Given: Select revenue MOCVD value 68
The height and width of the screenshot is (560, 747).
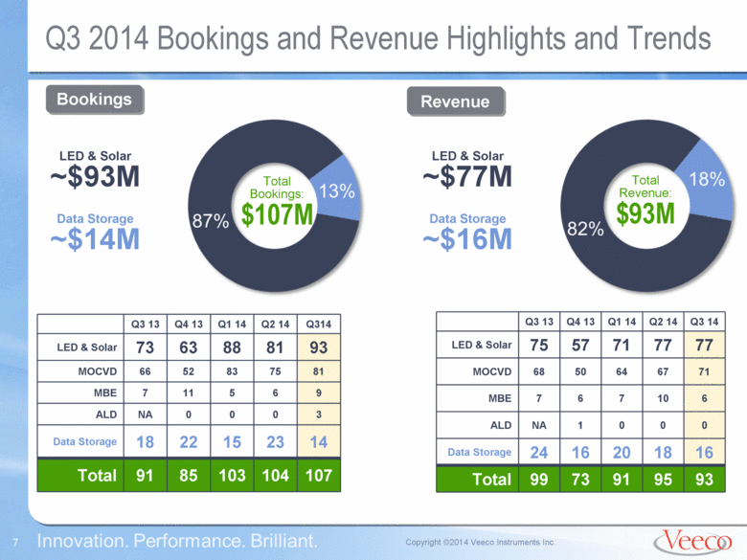Looking at the screenshot, I should pos(539,372).
